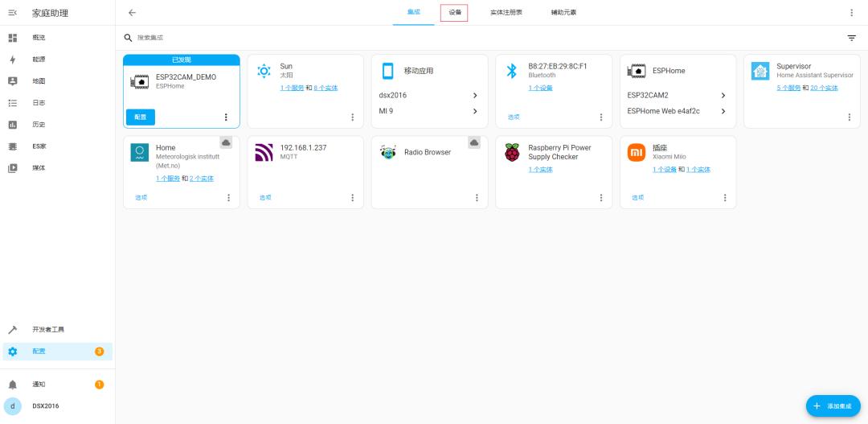Click the 家庭助理 sidebar title
The width and height of the screenshot is (868, 424).
point(50,13)
